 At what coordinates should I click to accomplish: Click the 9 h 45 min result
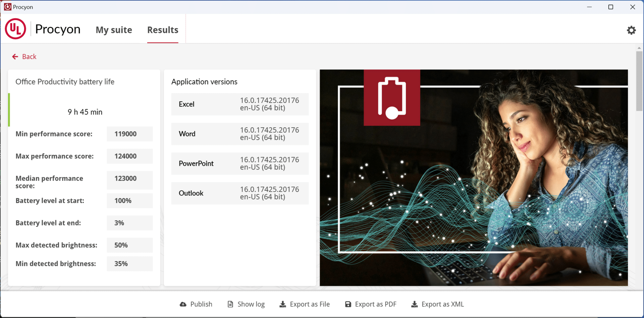tap(85, 112)
